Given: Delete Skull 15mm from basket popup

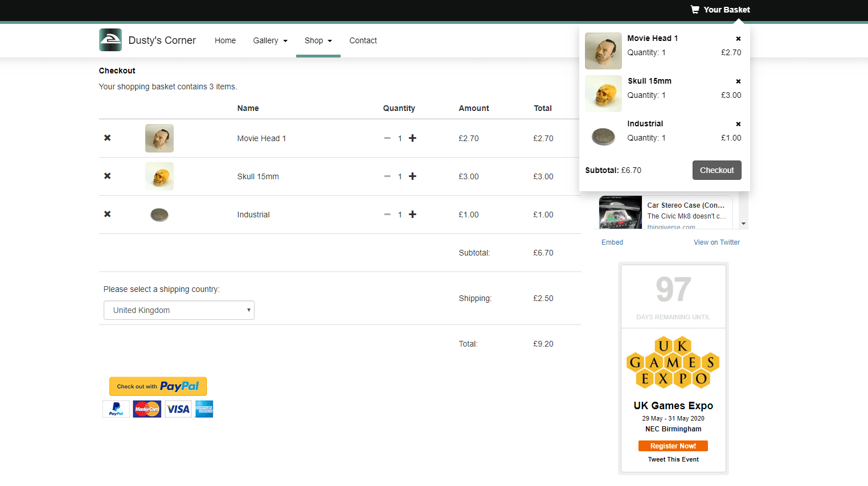Looking at the screenshot, I should (738, 81).
